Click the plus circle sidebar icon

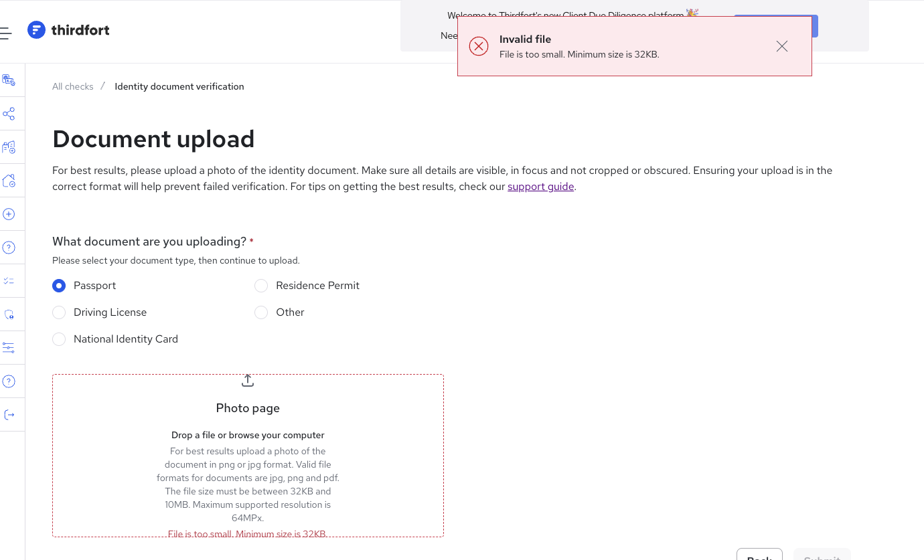click(9, 214)
